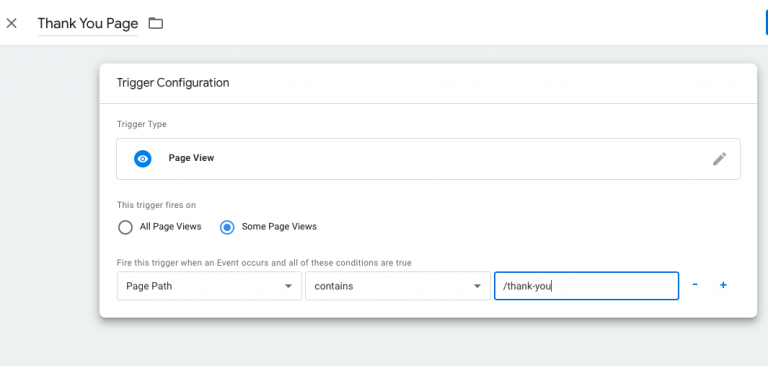This screenshot has width=768, height=366.
Task: Click the Trigger Type label
Action: click(142, 124)
